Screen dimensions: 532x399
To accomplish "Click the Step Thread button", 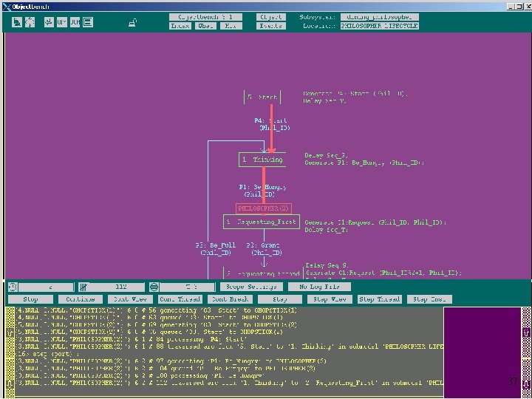I will (380, 299).
